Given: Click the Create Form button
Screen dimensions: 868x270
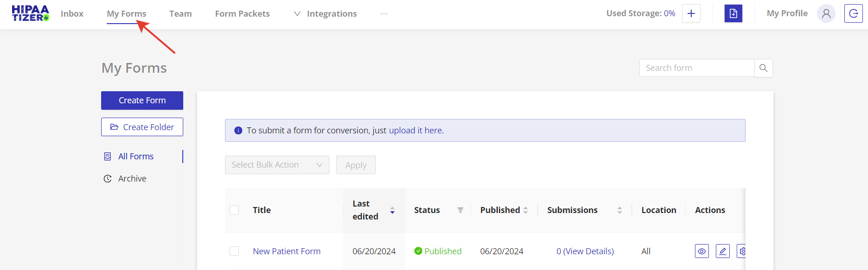Looking at the screenshot, I should 142,100.
